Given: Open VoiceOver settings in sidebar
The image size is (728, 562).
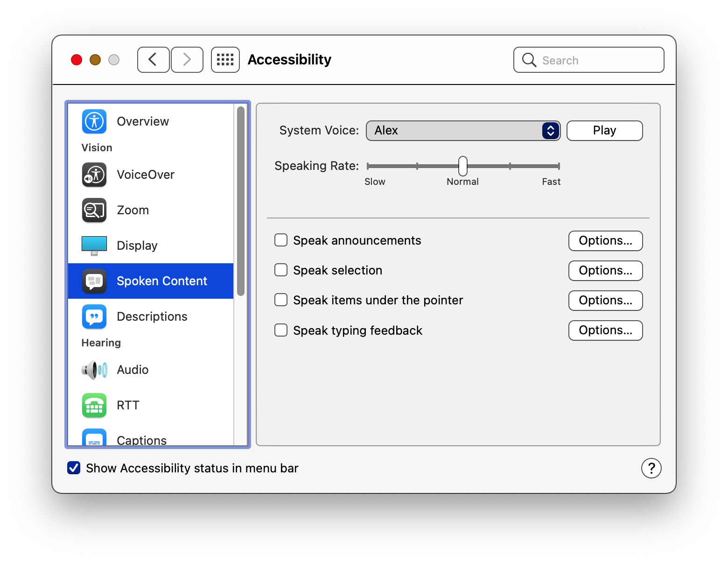Looking at the screenshot, I should [x=94, y=175].
